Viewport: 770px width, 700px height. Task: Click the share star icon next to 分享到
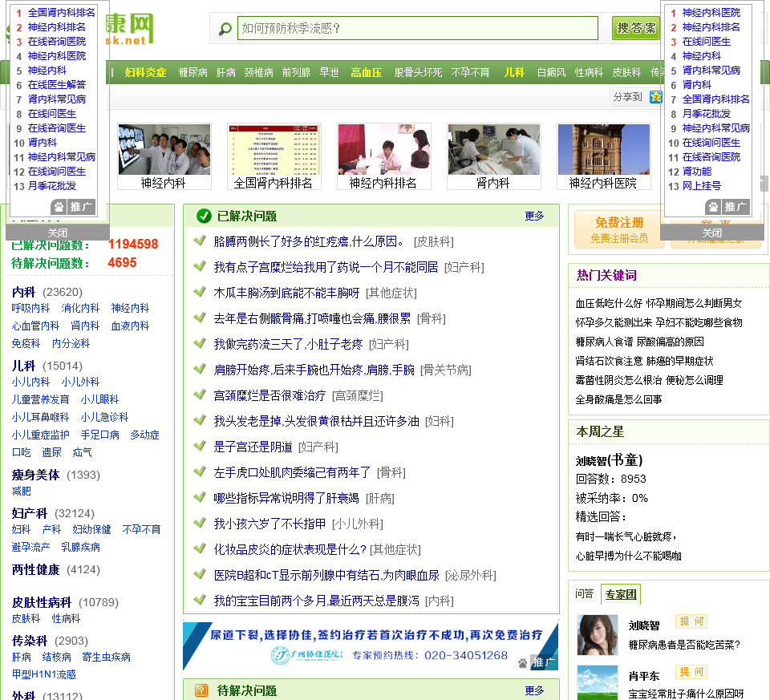(655, 97)
